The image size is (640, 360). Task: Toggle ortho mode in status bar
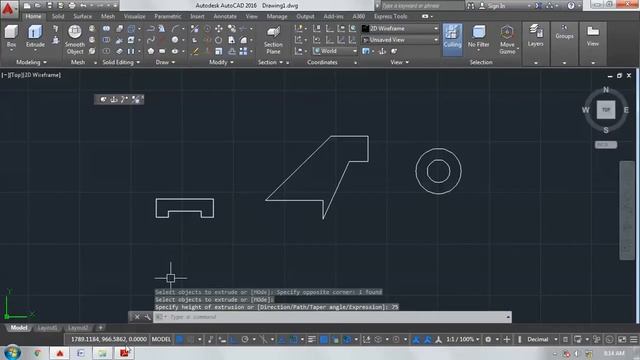(x=233, y=340)
